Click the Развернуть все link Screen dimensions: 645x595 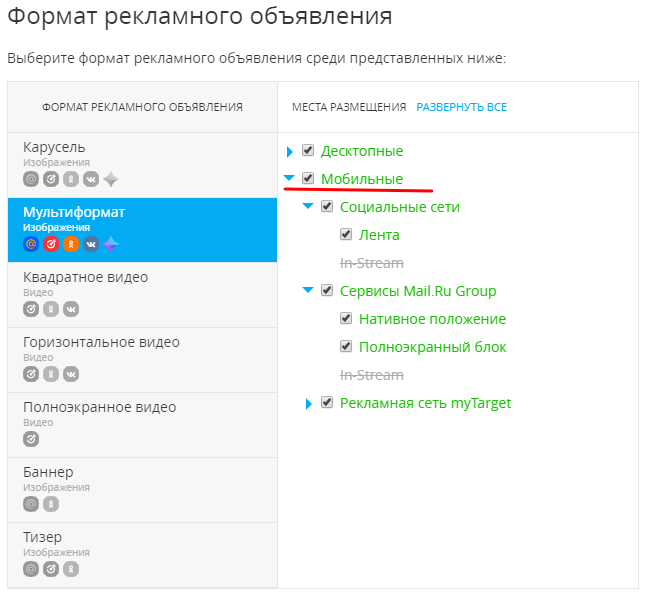(462, 107)
